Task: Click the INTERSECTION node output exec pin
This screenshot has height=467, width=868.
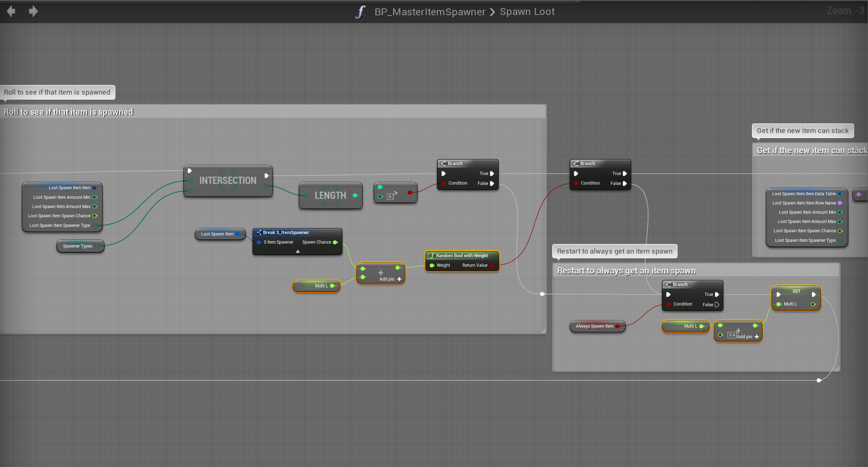Action: pos(266,176)
